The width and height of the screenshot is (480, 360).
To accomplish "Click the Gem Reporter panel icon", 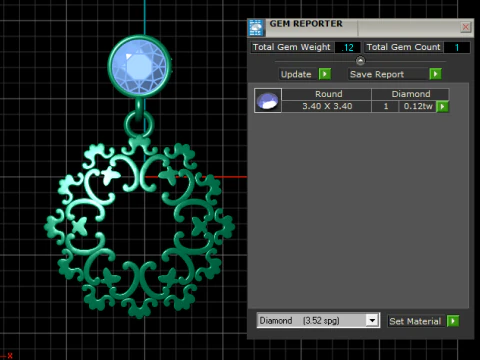I will click(x=256, y=27).
